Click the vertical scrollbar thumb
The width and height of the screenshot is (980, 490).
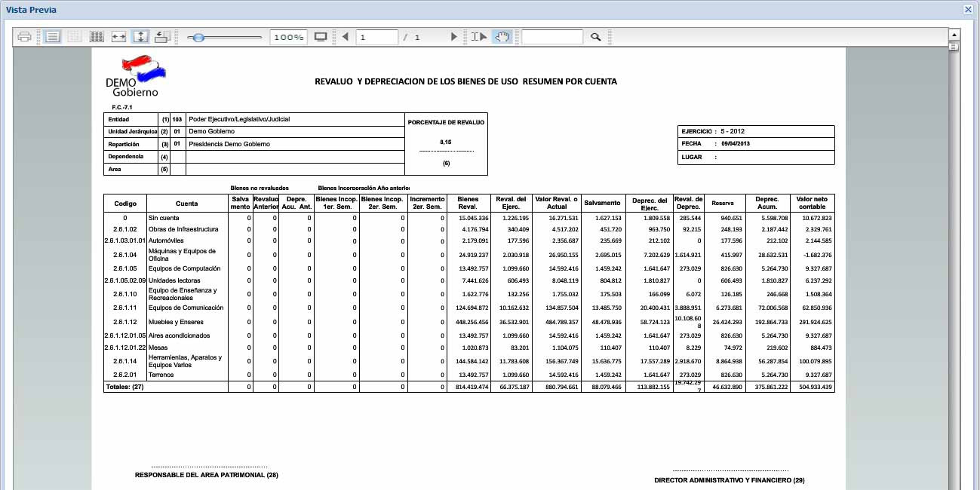click(x=954, y=46)
